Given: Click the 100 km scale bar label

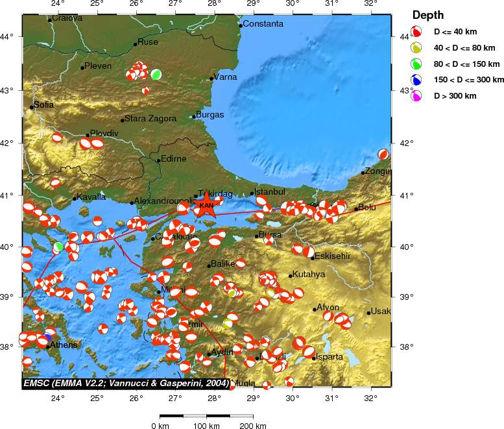Looking at the screenshot, I should [x=208, y=425].
